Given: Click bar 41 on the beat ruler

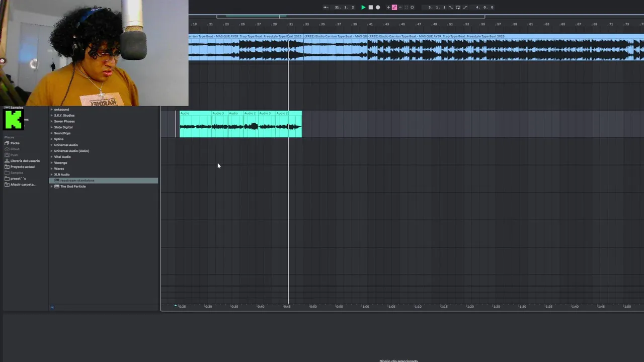Looking at the screenshot, I should tap(371, 24).
